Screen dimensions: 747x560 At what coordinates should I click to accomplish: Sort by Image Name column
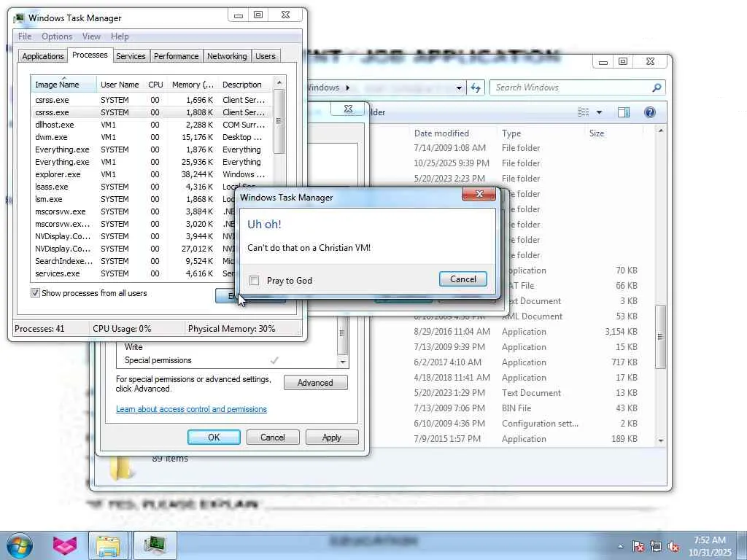pyautogui.click(x=63, y=85)
